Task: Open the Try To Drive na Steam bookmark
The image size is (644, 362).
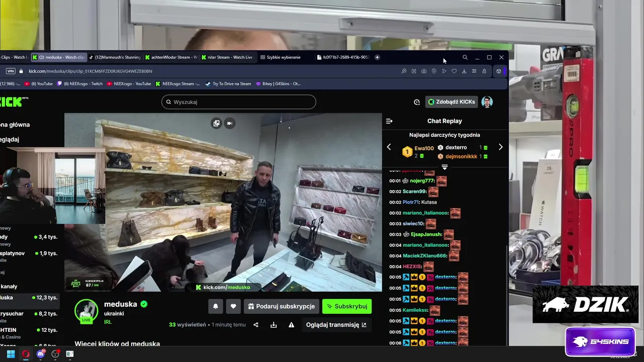Action: [x=228, y=84]
